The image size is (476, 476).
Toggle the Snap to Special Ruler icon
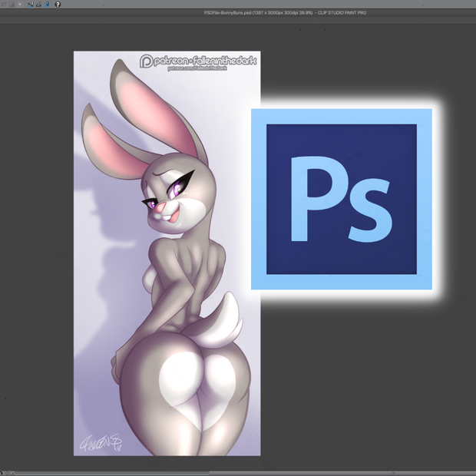point(39,5)
